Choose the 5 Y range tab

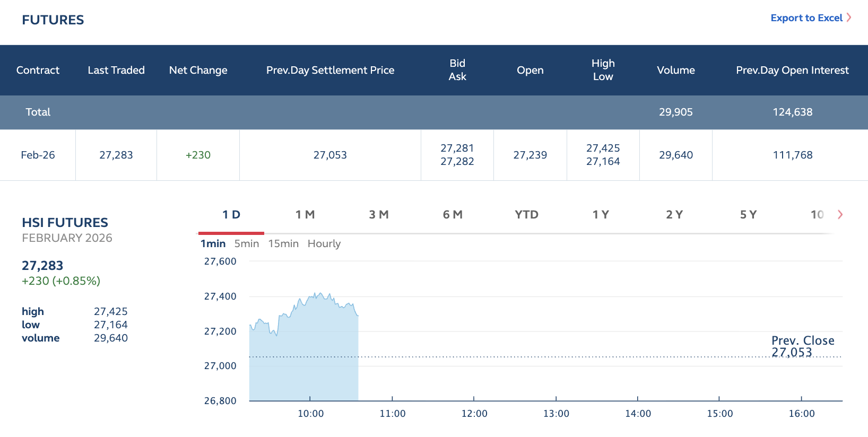pyautogui.click(x=748, y=215)
